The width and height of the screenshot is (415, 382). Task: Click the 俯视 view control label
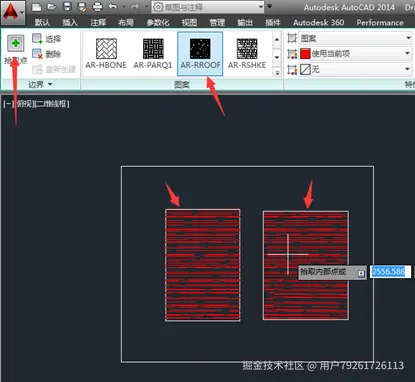(x=24, y=104)
